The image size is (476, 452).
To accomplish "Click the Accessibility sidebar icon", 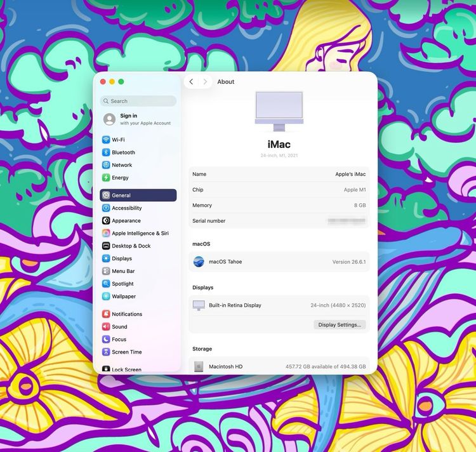I will pyautogui.click(x=105, y=208).
